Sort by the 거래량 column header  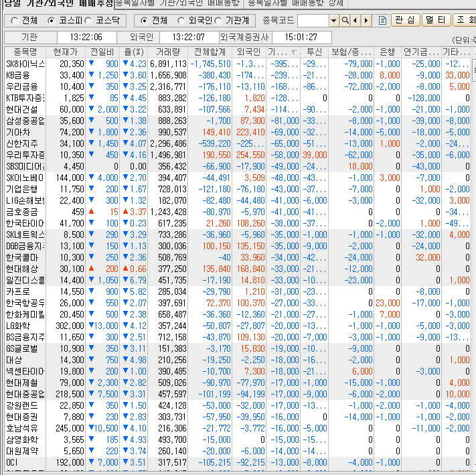(167, 52)
